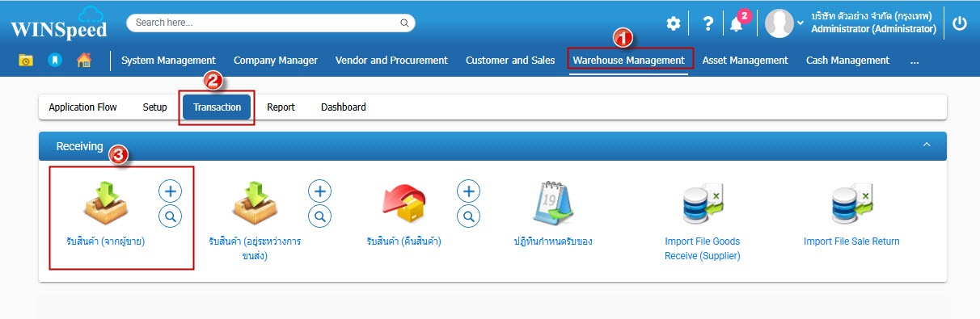Select the Transaction tab

[x=217, y=107]
